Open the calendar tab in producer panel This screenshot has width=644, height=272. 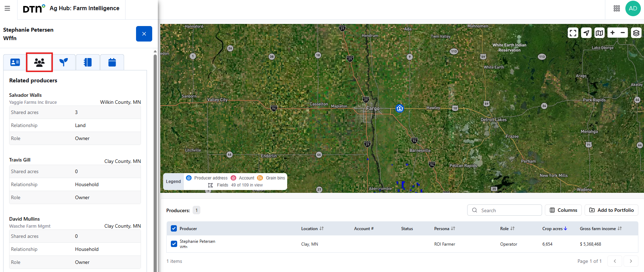pyautogui.click(x=112, y=62)
